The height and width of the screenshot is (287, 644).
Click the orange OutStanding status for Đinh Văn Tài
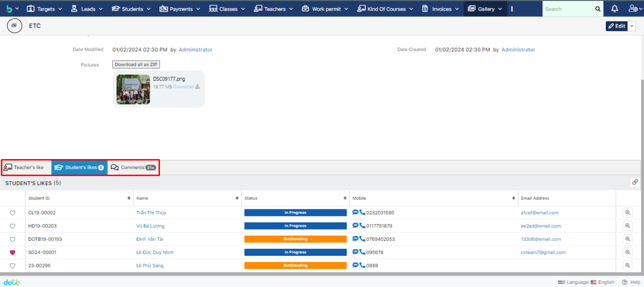(x=295, y=239)
